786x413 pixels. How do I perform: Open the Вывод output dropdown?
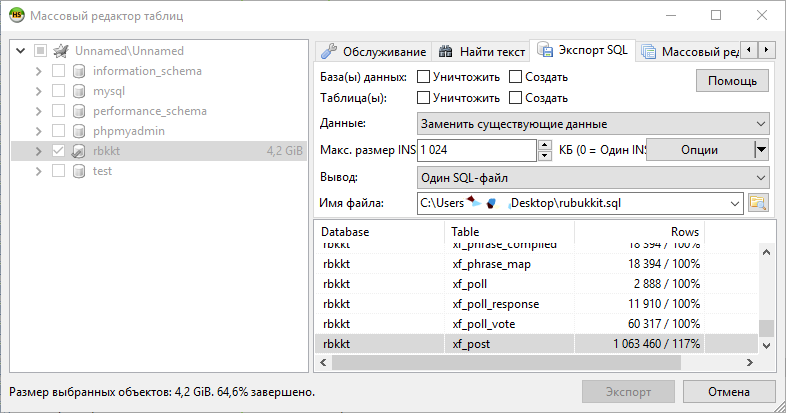[593, 177]
